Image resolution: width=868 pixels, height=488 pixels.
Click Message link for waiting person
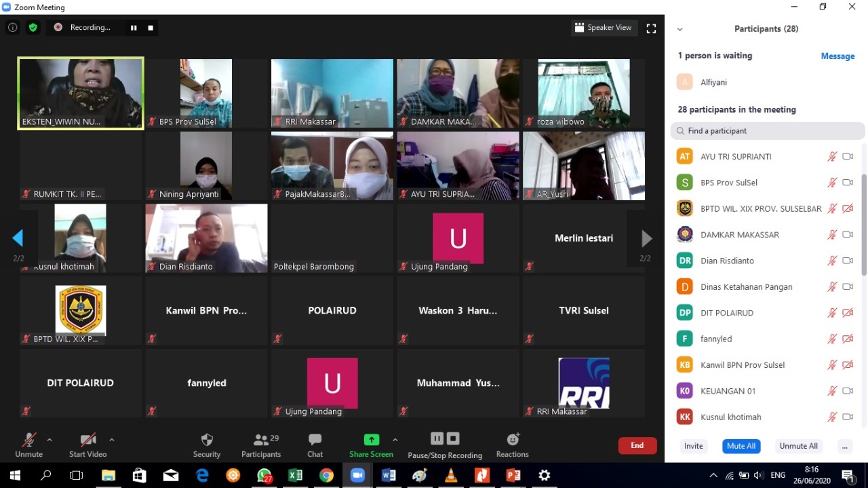click(837, 56)
